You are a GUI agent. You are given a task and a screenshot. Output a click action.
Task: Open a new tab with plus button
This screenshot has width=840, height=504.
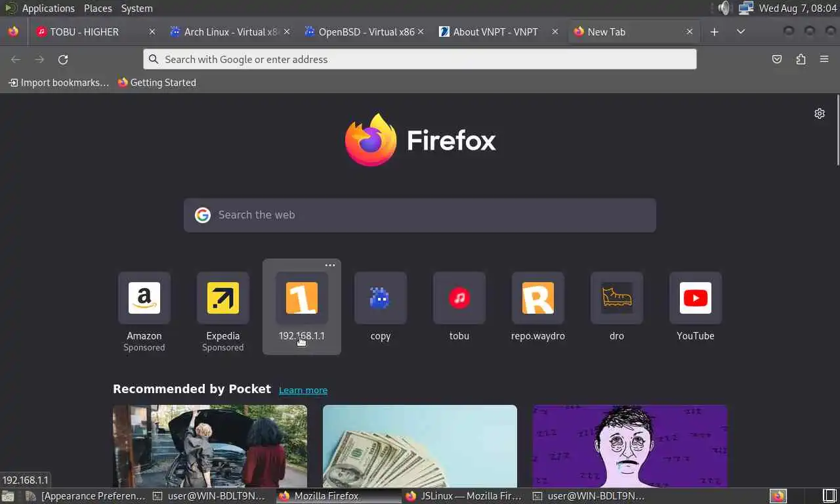(x=715, y=31)
